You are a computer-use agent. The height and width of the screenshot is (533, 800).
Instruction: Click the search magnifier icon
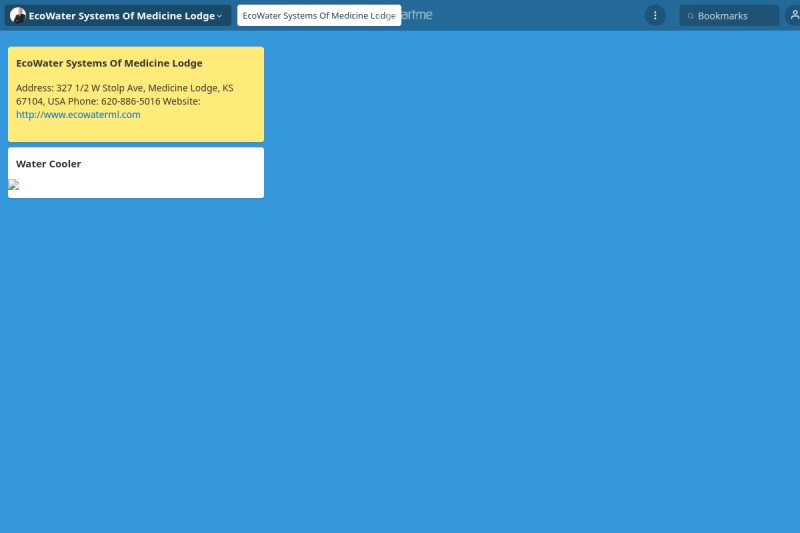(690, 16)
